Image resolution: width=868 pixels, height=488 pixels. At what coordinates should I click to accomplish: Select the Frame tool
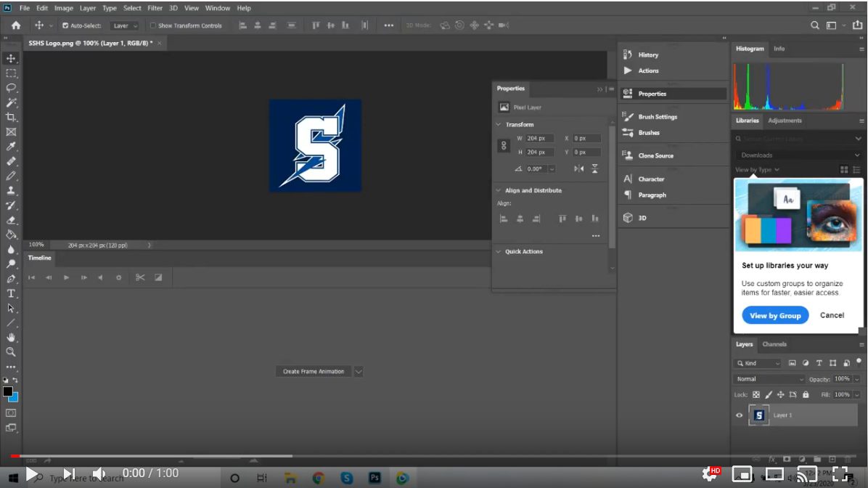pos(10,132)
